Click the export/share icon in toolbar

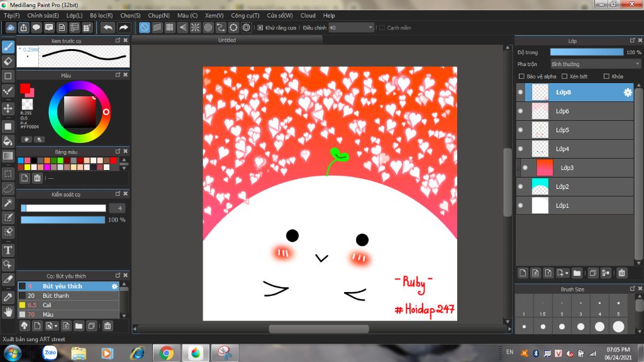[x=23, y=28]
